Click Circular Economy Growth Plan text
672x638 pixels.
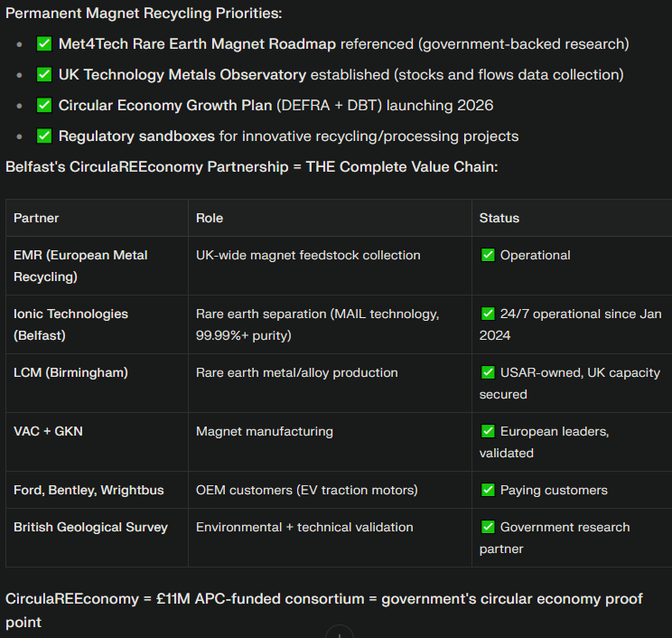coord(165,106)
